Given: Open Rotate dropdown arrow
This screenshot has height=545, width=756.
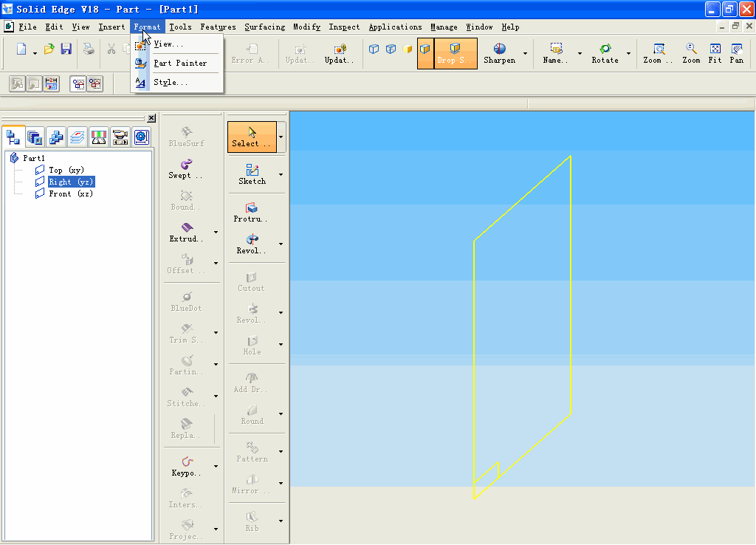Looking at the screenshot, I should (x=629, y=53).
